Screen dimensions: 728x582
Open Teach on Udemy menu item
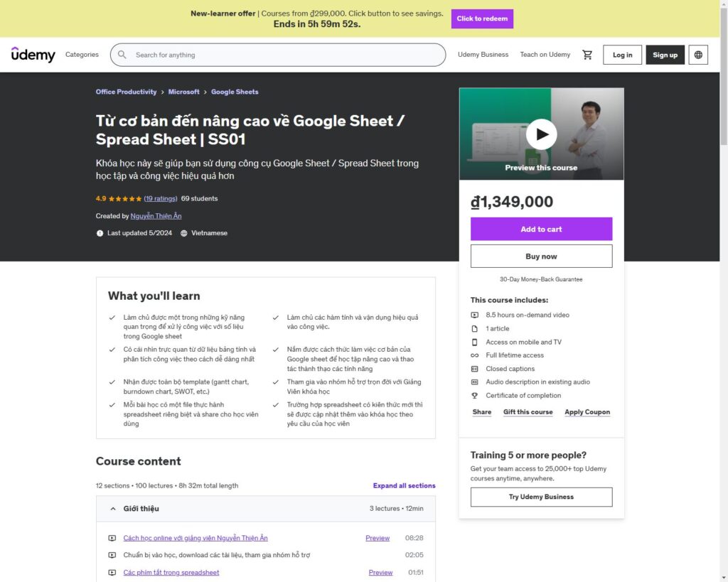click(545, 55)
